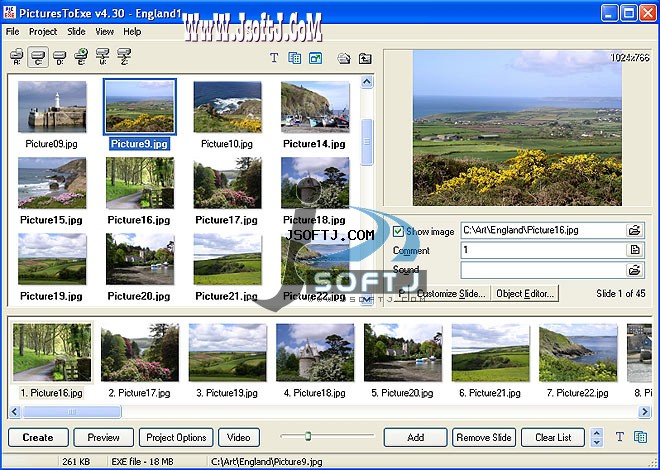Image resolution: width=660 pixels, height=470 pixels.
Task: Open the File menu
Action: 13,32
